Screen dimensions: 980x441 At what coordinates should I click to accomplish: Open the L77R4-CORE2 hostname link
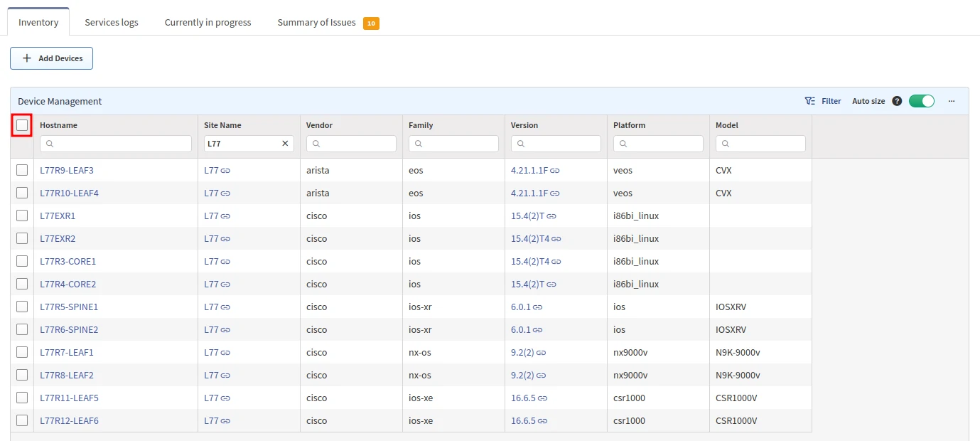click(68, 284)
